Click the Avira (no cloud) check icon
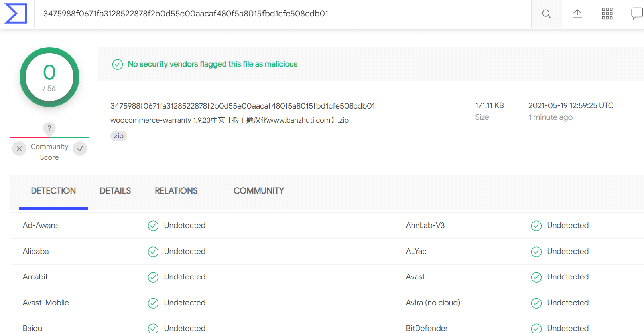644x333 pixels. point(536,303)
